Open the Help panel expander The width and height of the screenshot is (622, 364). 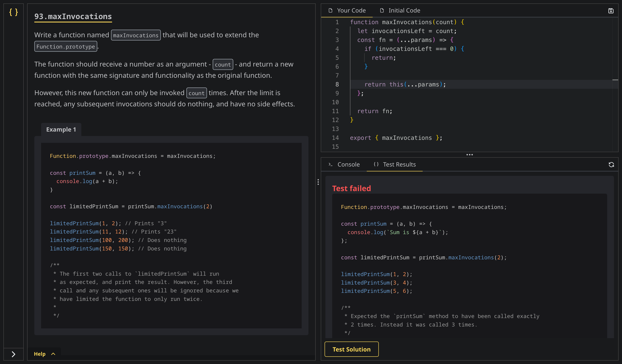(x=44, y=354)
